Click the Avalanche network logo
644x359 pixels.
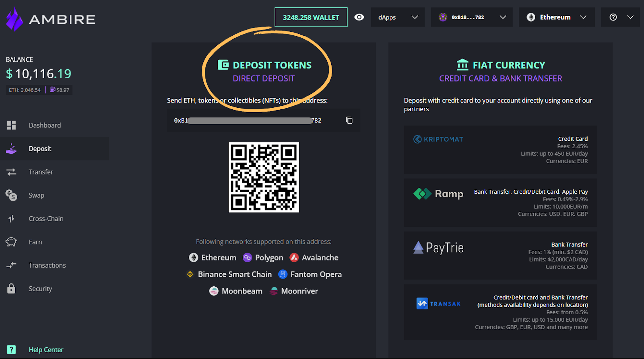click(x=294, y=258)
